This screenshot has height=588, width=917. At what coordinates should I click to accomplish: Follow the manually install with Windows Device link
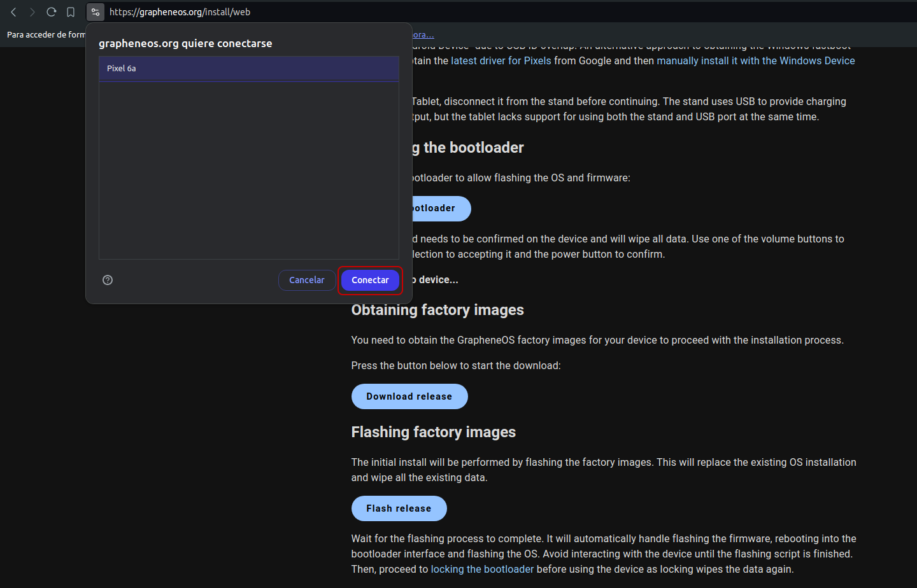click(755, 61)
